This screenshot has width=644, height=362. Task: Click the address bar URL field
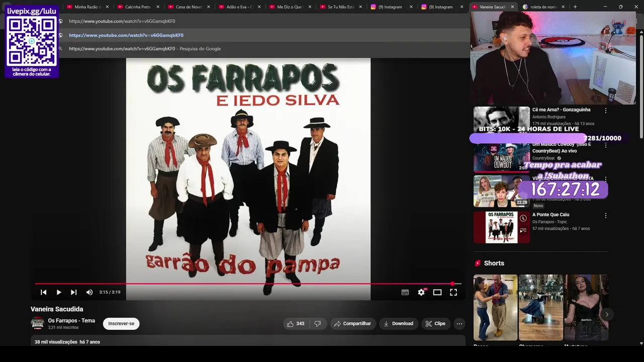pyautogui.click(x=262, y=21)
